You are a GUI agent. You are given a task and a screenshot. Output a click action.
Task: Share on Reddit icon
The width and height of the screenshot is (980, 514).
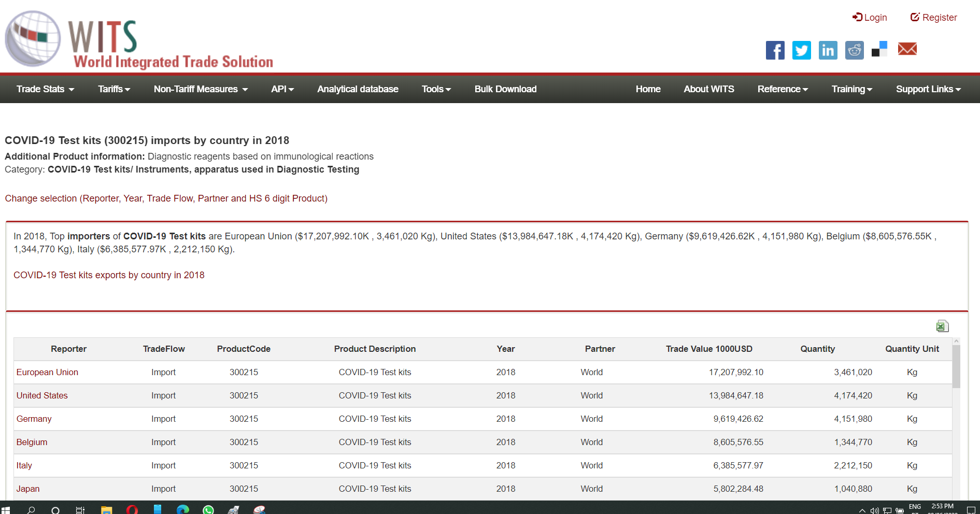(x=855, y=50)
